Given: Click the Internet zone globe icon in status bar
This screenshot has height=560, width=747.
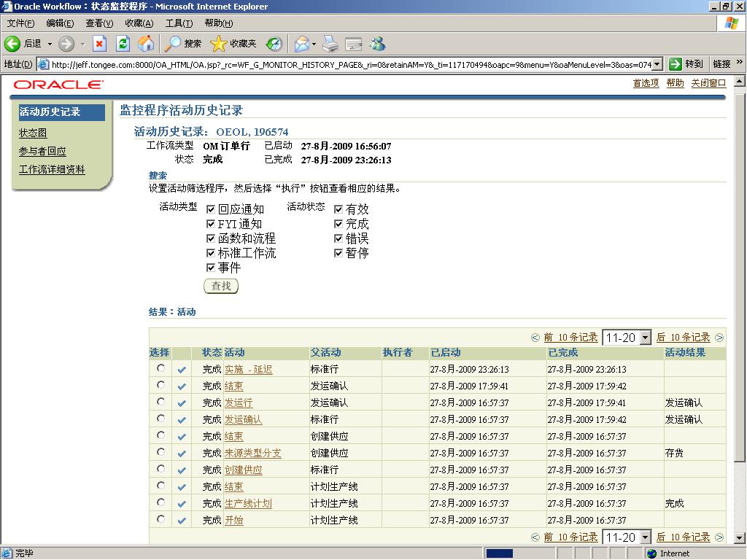Looking at the screenshot, I should 651,553.
